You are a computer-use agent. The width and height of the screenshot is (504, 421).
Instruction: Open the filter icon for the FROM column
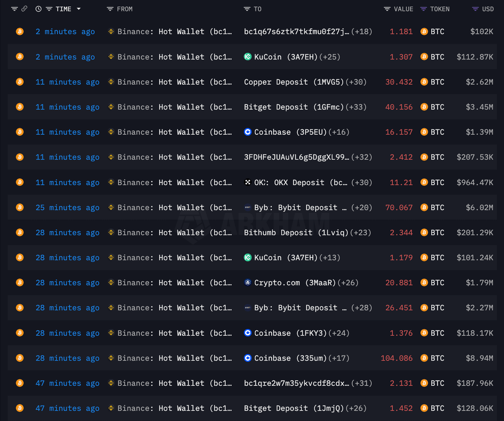click(x=110, y=9)
